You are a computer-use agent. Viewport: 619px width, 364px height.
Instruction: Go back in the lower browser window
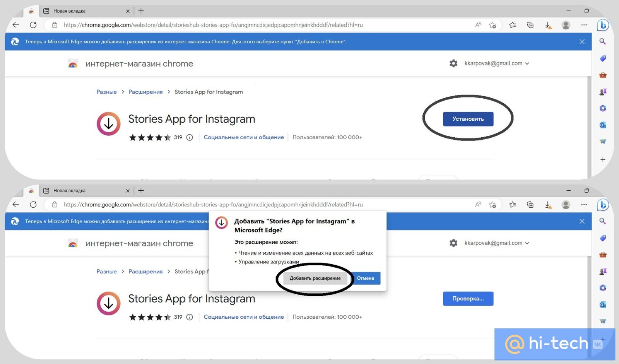16,204
